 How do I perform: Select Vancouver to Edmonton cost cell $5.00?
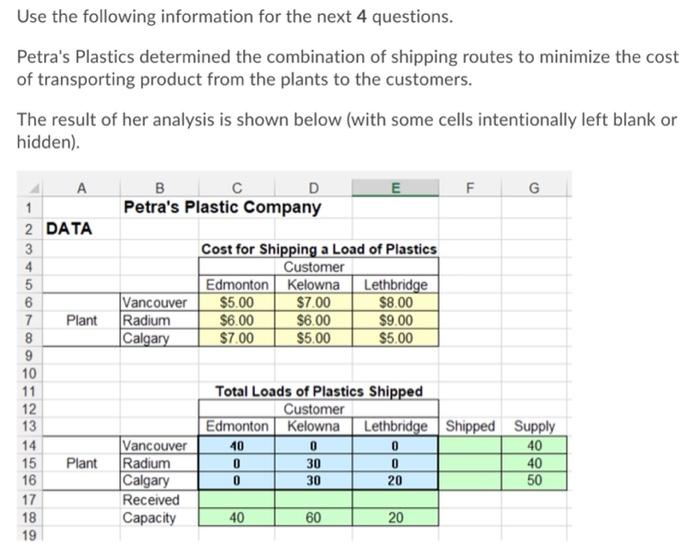coord(237,302)
